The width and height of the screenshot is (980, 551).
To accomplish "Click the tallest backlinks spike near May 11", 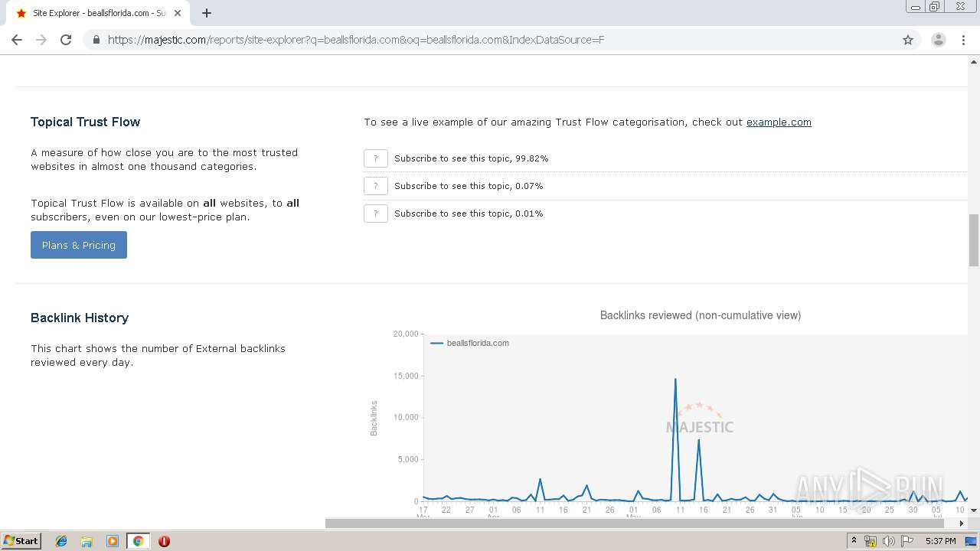I will [x=675, y=380].
